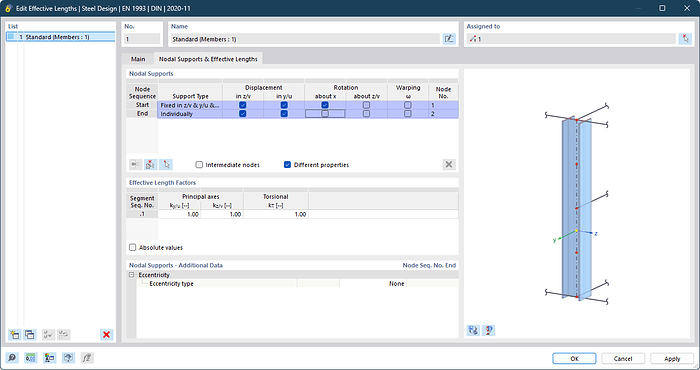Click the Eccentricity type label

[x=171, y=283]
